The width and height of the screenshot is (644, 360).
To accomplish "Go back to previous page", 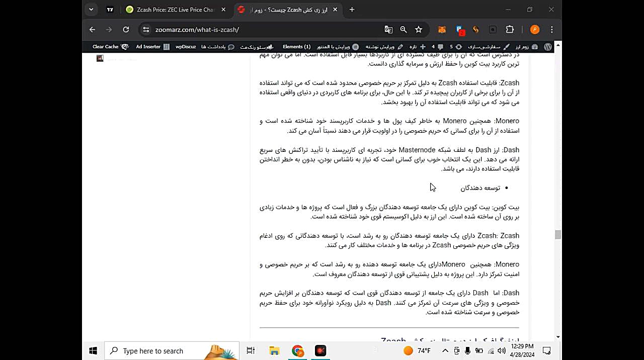I will click(92, 30).
